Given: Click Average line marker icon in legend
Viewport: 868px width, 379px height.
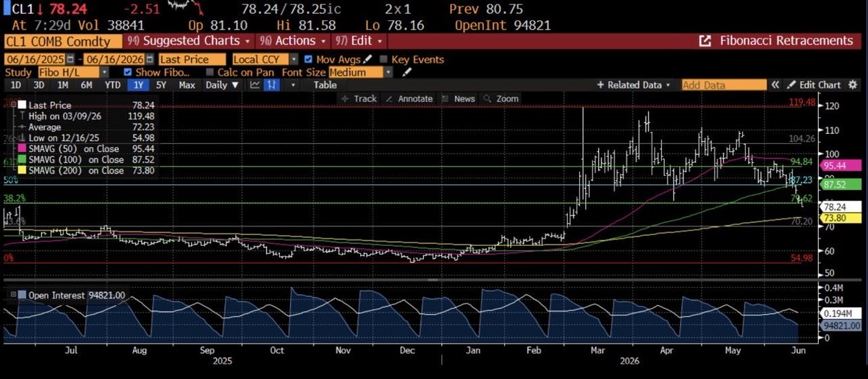Looking at the screenshot, I should [23, 127].
